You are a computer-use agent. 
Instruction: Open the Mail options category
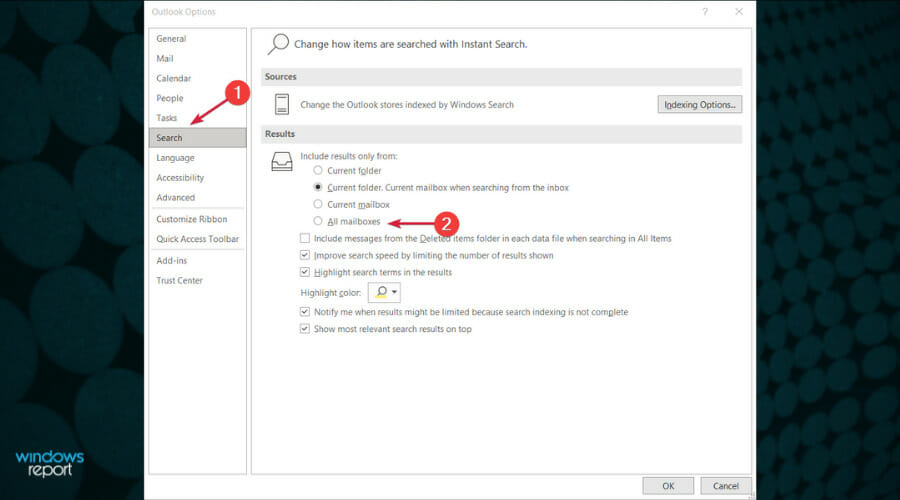pos(197,59)
